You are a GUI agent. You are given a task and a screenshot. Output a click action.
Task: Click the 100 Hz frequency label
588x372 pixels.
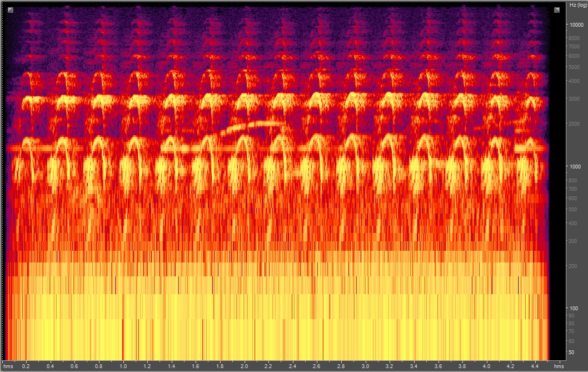click(573, 307)
